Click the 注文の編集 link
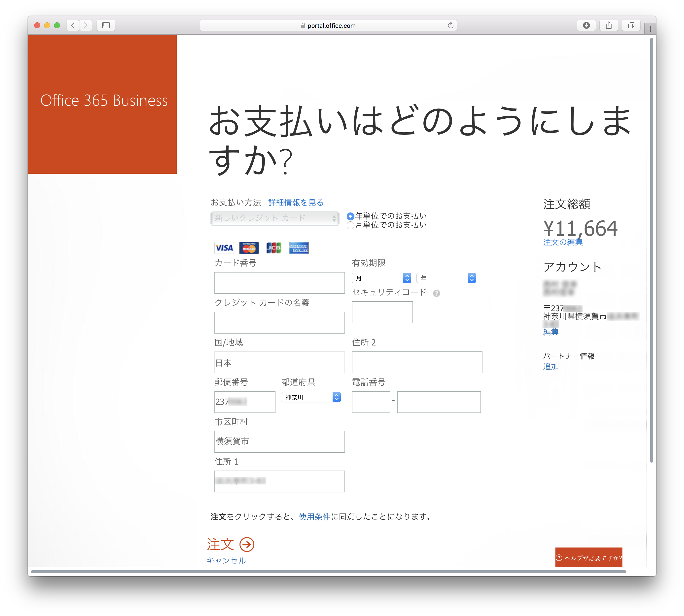The image size is (684, 616). pos(562,242)
